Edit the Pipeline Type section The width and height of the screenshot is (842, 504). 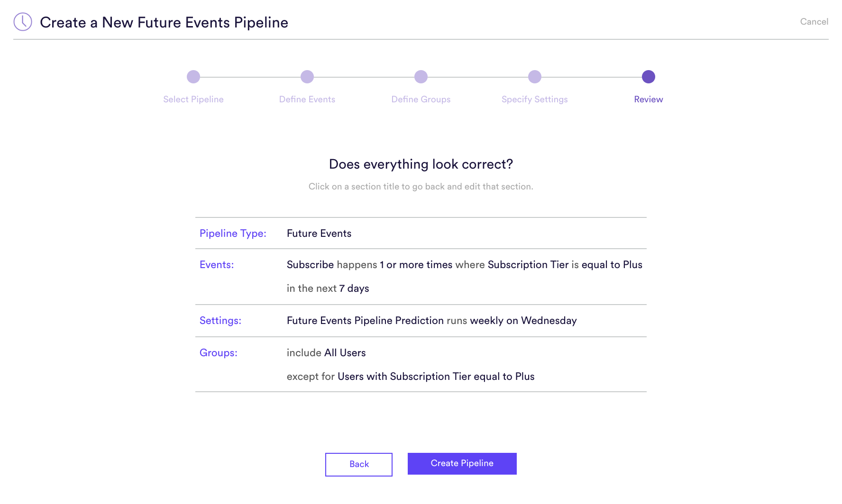coord(233,234)
